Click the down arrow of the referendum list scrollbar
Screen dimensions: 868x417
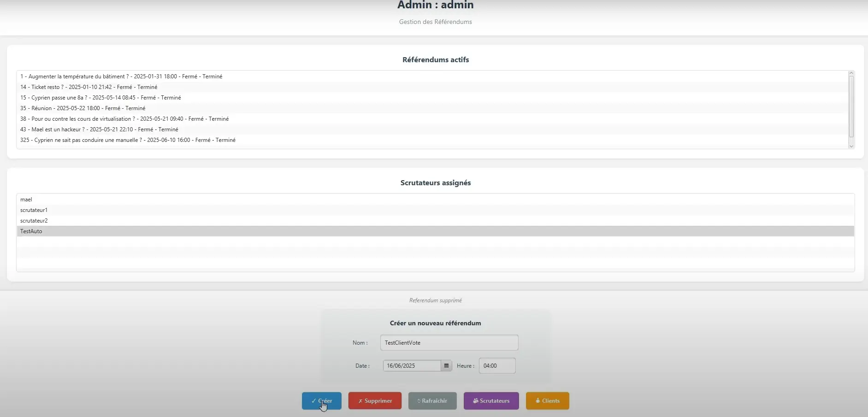tap(851, 147)
